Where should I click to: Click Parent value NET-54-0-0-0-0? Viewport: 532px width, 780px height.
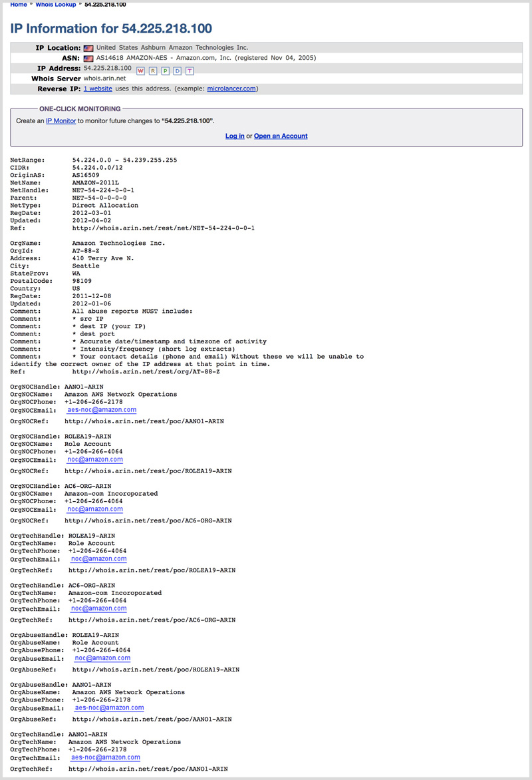pos(100,198)
